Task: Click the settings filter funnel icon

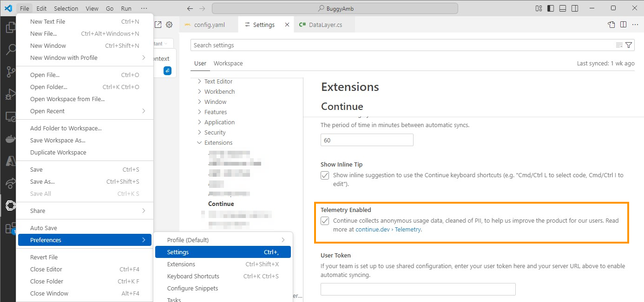Action: (629, 45)
